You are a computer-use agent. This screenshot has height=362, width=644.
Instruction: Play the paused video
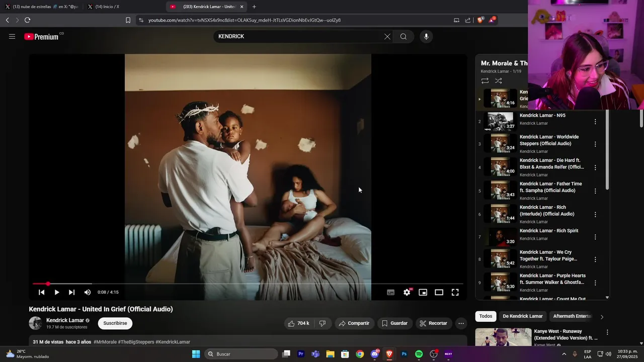tap(57, 292)
